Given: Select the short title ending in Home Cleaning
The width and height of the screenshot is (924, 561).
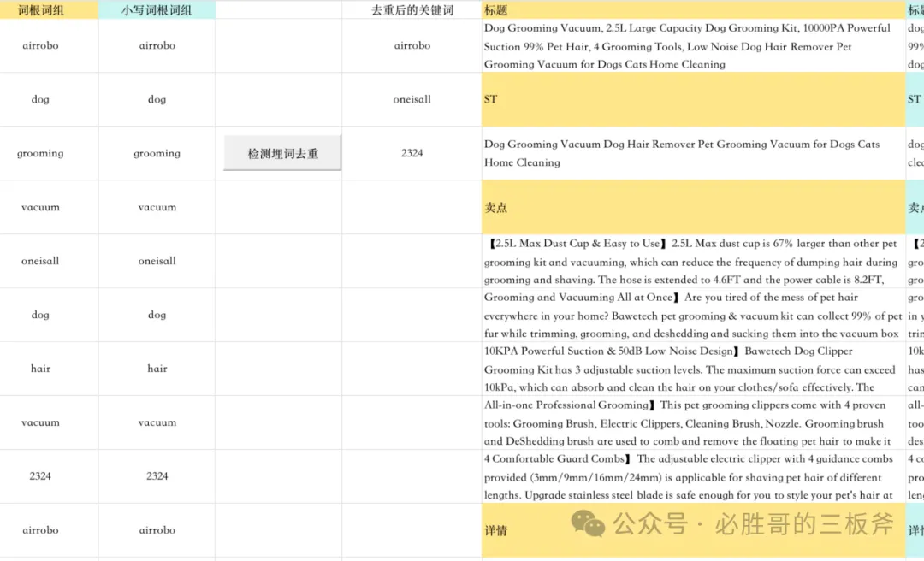Looking at the screenshot, I should [x=694, y=153].
